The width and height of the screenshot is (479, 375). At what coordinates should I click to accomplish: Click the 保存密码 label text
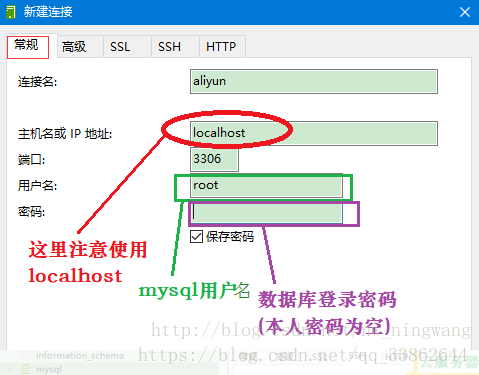230,237
